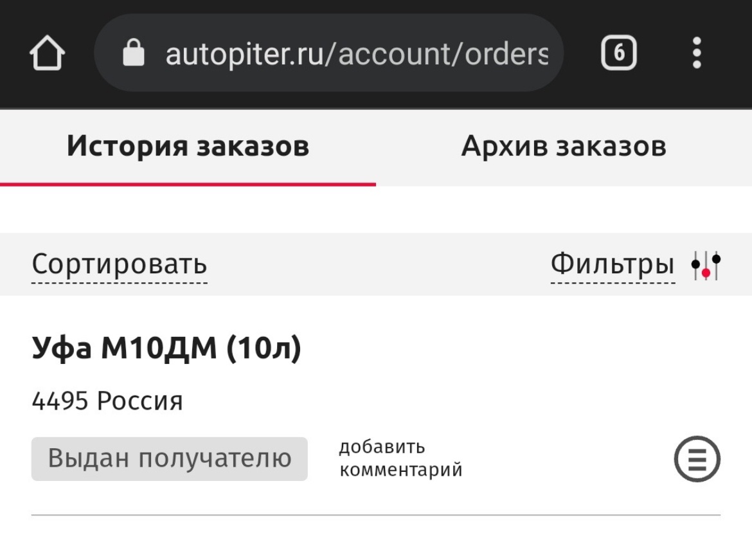Open the Уфа М10ДМ (10л) product title
This screenshot has height=560, width=752.
click(166, 348)
